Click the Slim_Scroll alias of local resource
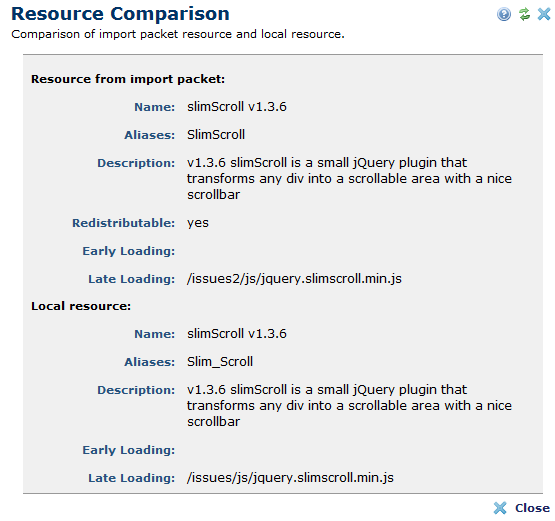The height and width of the screenshot is (521, 555). click(x=220, y=361)
